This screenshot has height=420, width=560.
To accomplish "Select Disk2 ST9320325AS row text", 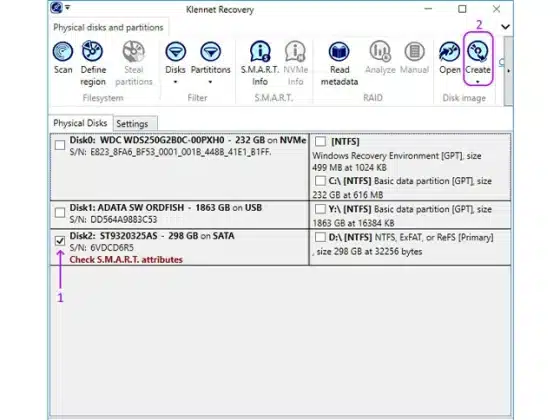I will (152, 236).
